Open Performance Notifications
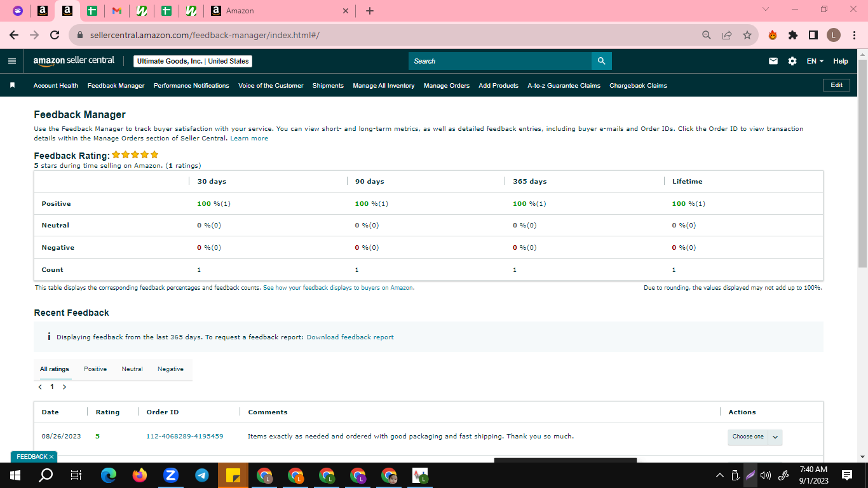Screen dimensions: 868x488 click(x=191, y=85)
